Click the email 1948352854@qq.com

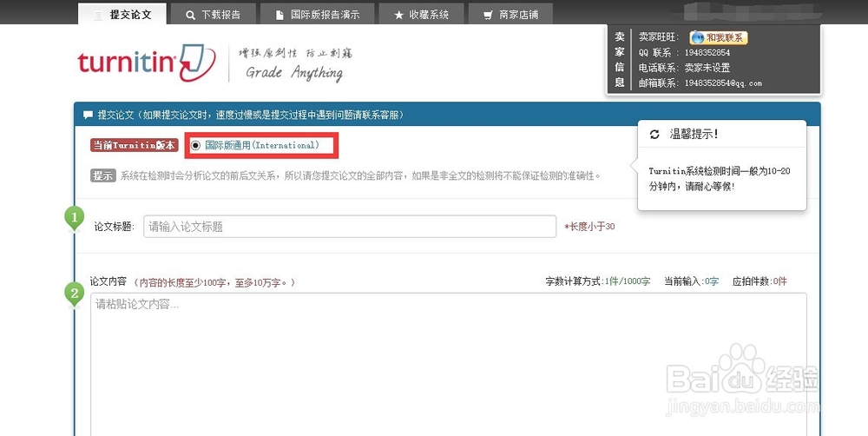click(723, 83)
